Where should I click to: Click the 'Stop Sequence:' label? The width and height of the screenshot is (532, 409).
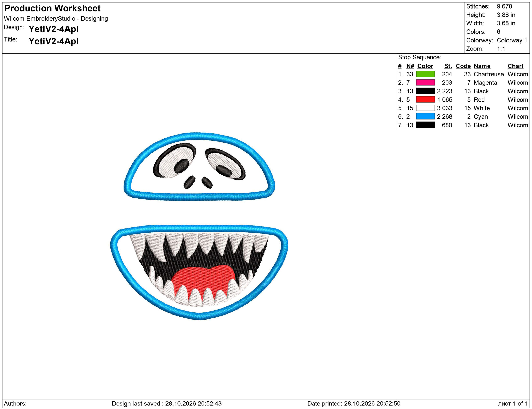coord(419,57)
